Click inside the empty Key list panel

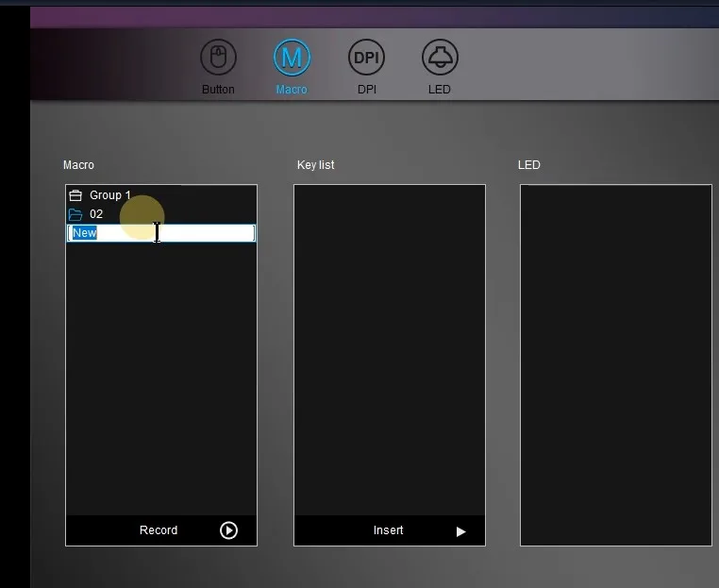pos(390,349)
